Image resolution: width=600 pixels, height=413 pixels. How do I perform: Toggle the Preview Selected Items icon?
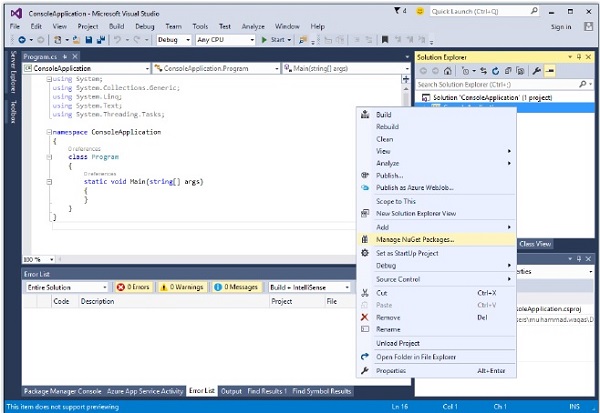point(550,71)
